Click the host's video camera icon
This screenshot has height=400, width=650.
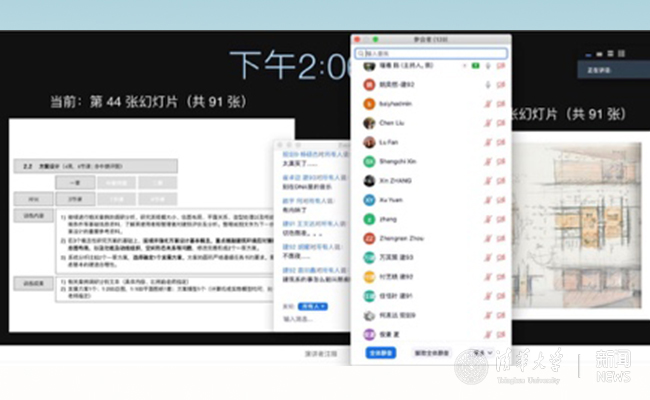498,66
